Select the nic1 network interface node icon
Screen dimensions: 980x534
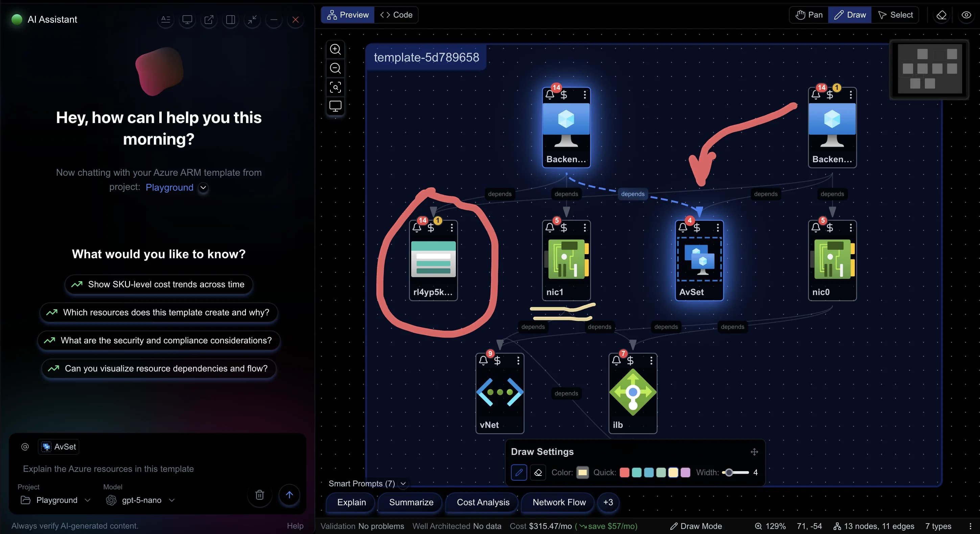tap(566, 259)
